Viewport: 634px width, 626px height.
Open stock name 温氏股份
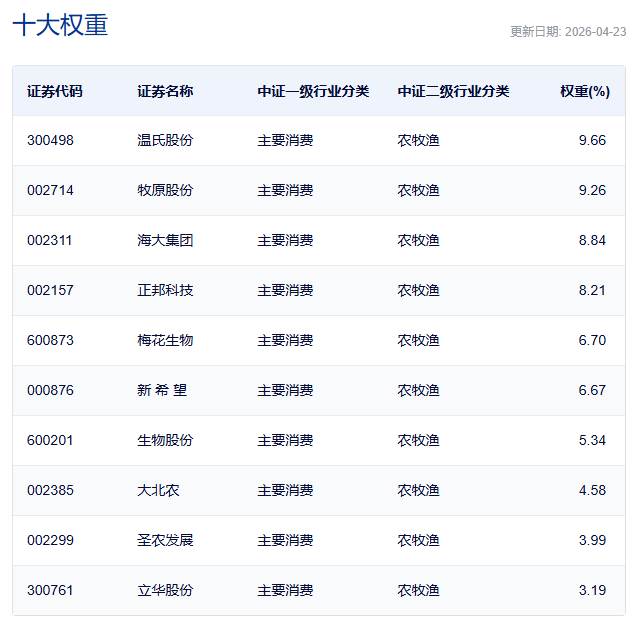point(165,140)
